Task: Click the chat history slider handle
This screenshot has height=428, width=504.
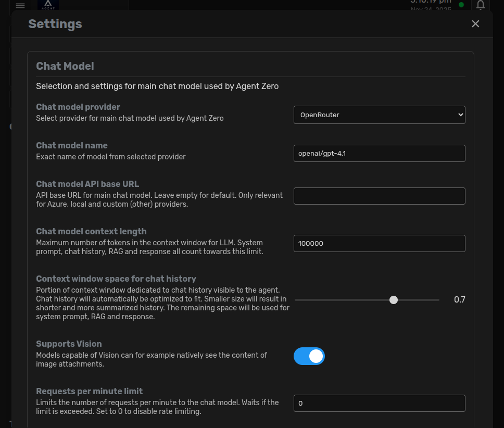Action: 393,300
